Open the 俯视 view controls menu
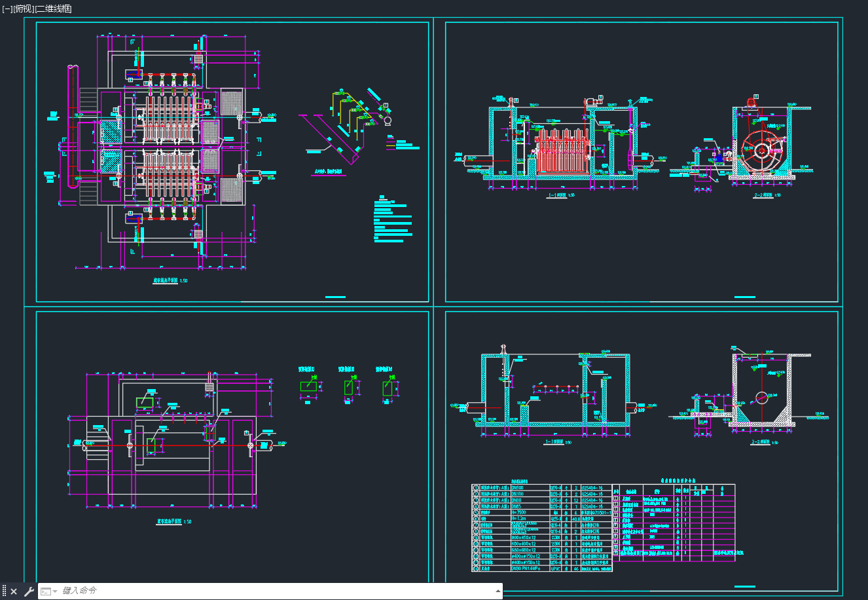 click(x=23, y=9)
